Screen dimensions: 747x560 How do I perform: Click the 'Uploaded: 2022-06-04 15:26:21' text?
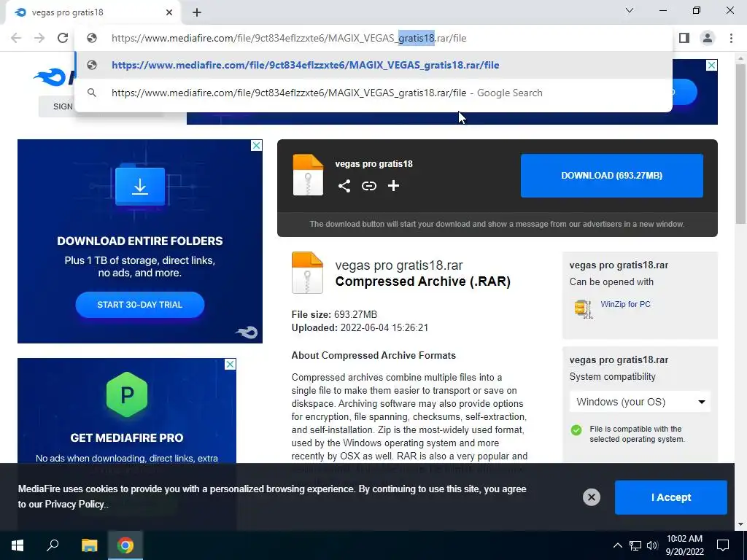[360, 327]
